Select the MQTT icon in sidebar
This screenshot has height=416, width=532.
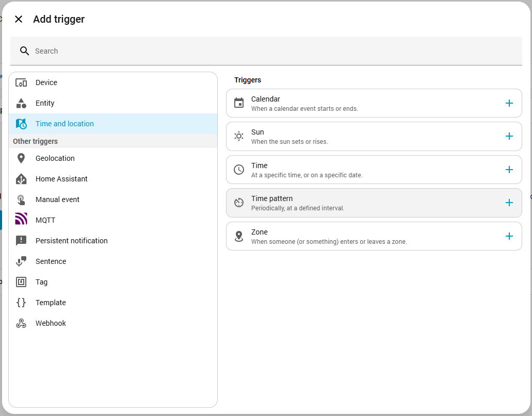click(x=21, y=220)
